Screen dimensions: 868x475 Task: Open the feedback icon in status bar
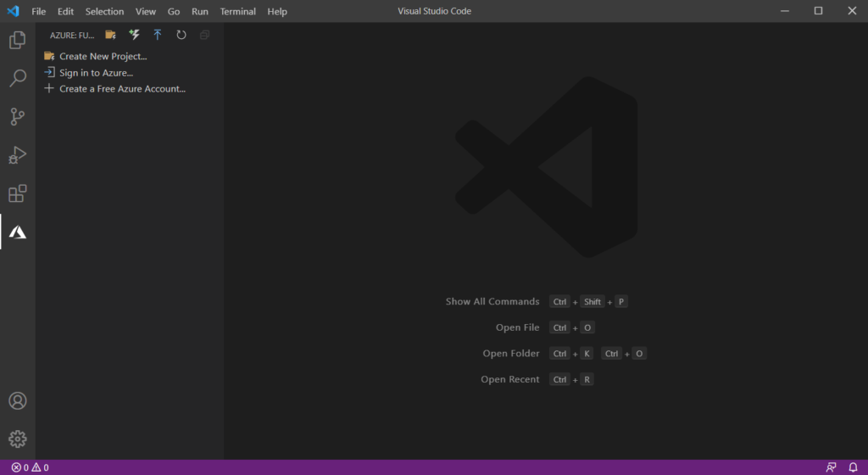click(x=831, y=467)
